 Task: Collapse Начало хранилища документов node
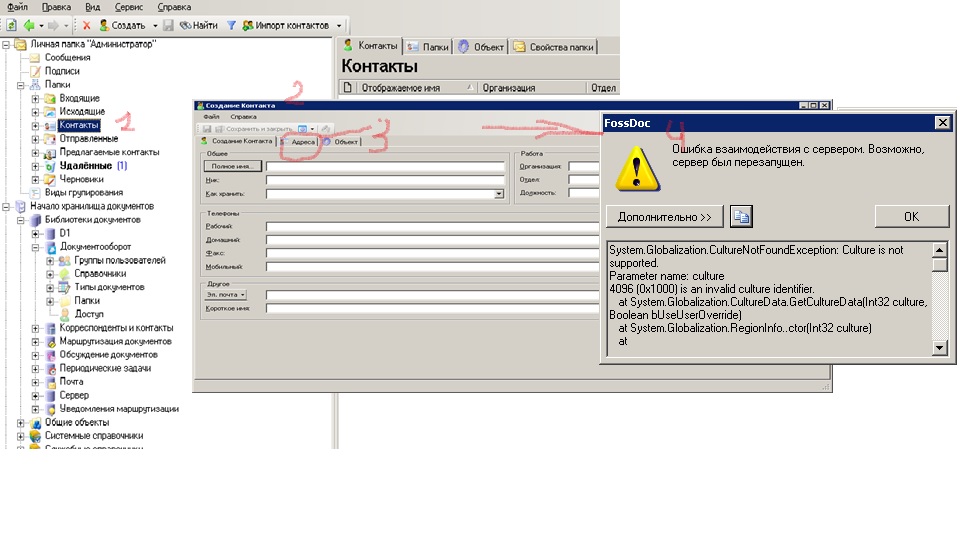[6, 207]
